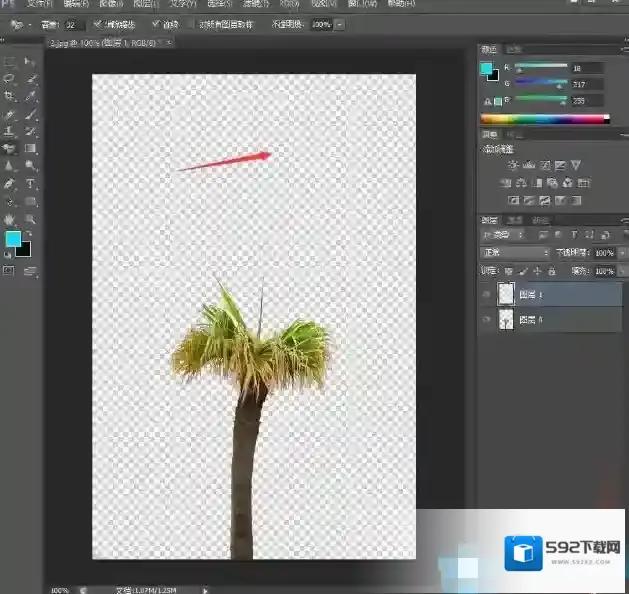Viewport: 629px width, 594px height.
Task: Open the 正常 blend mode dropdown
Action: coord(515,252)
